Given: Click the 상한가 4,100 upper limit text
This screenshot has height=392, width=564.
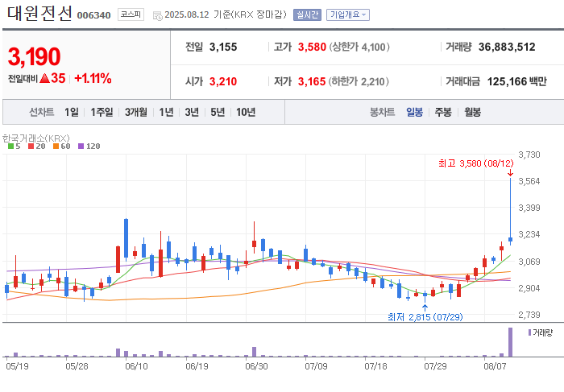Looking at the screenshot, I should pyautogui.click(x=359, y=47).
